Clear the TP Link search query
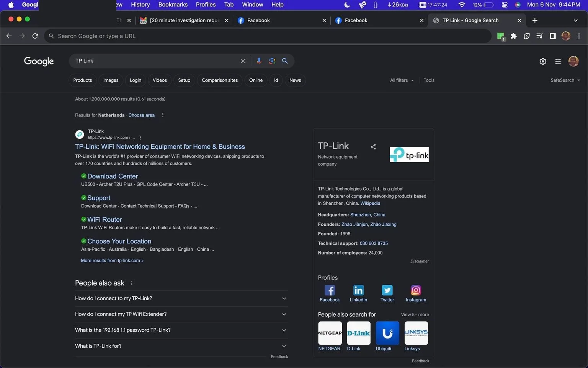Image resolution: width=588 pixels, height=368 pixels. pos(243,61)
